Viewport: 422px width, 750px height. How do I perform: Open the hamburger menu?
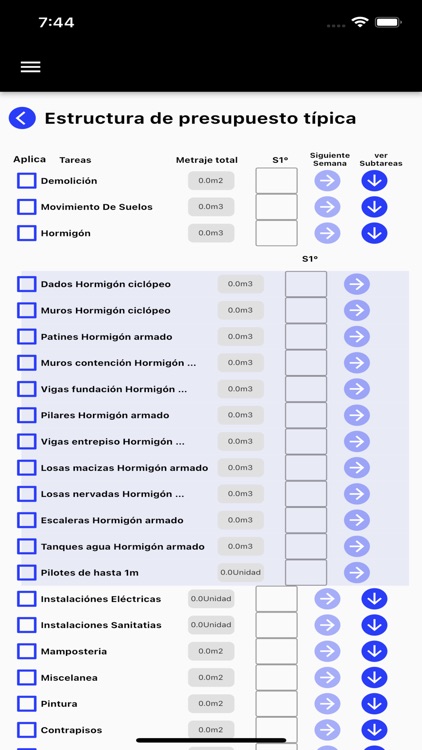(x=31, y=67)
